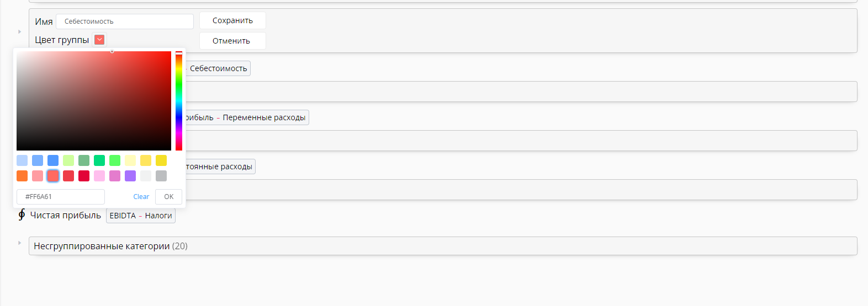Screen dimensions: 868x306
Task: Open the Цвет группы color dropdown
Action: pyautogui.click(x=99, y=40)
